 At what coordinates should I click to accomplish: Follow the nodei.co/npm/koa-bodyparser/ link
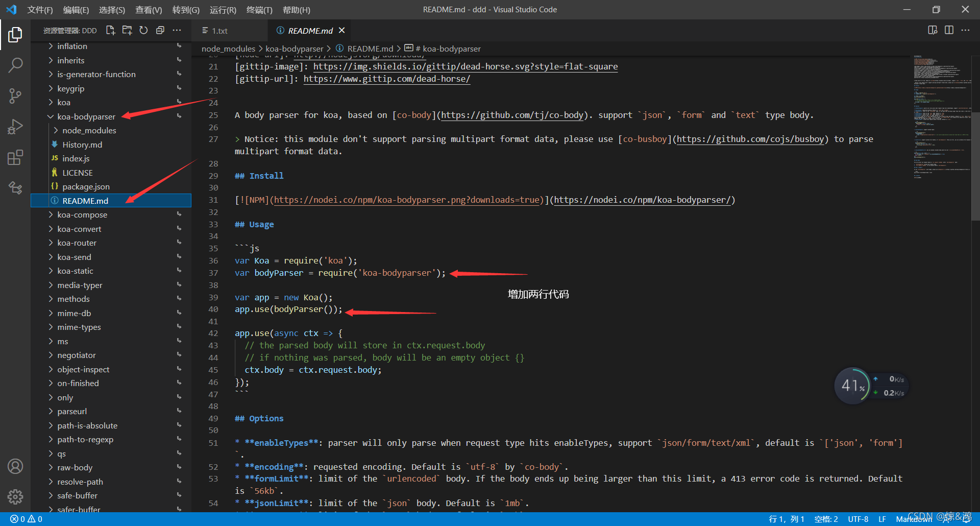(643, 200)
